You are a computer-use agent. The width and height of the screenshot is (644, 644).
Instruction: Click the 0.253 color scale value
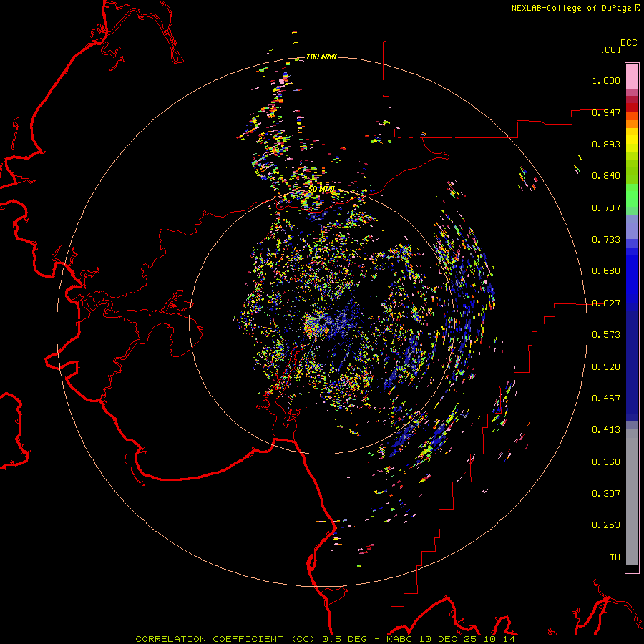tap(606, 525)
